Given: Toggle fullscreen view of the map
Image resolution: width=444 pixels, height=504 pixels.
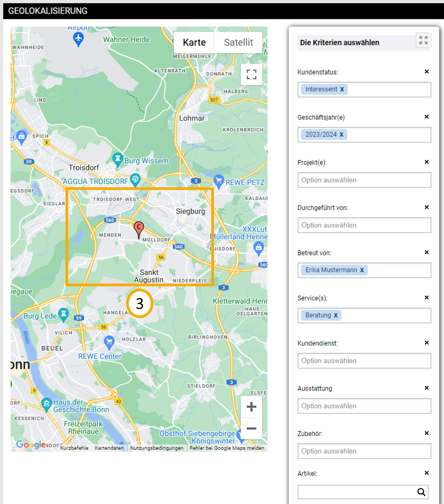Looking at the screenshot, I should (x=251, y=74).
